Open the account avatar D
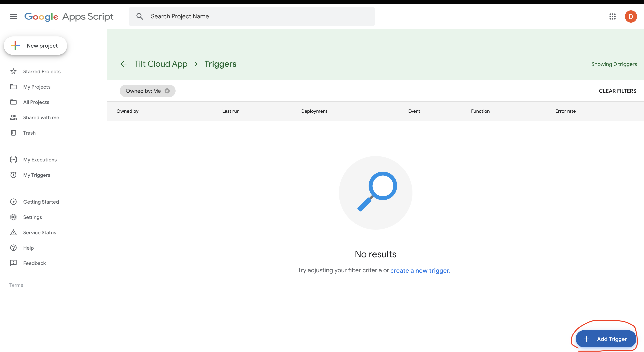Image resolution: width=644 pixels, height=352 pixels. pyautogui.click(x=631, y=16)
